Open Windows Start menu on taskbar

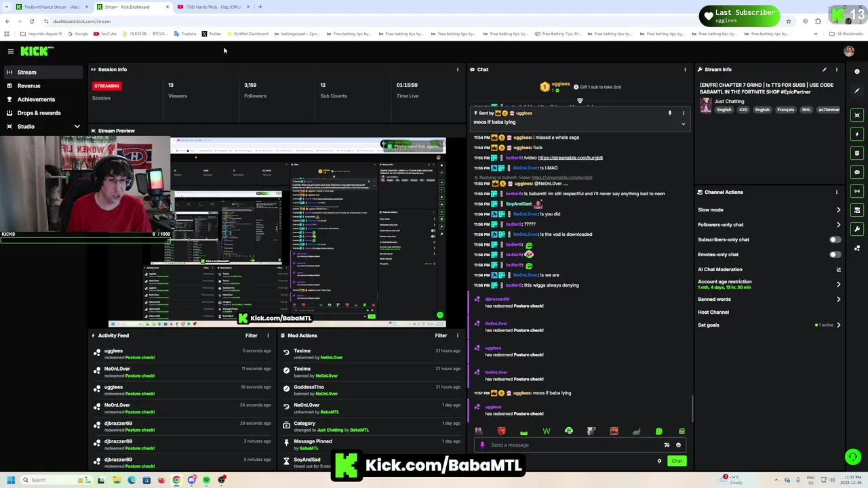coord(10,480)
